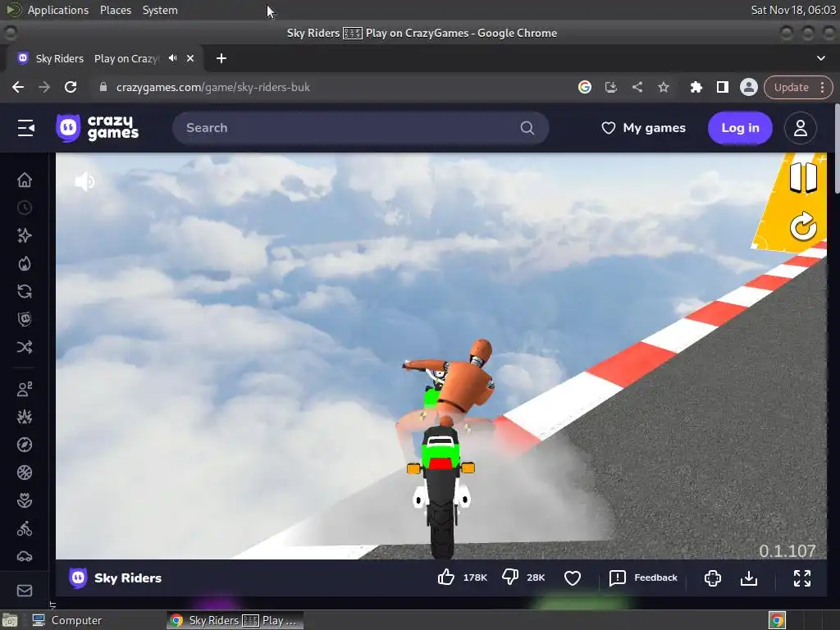Click the Sky Riders game title

(127, 578)
